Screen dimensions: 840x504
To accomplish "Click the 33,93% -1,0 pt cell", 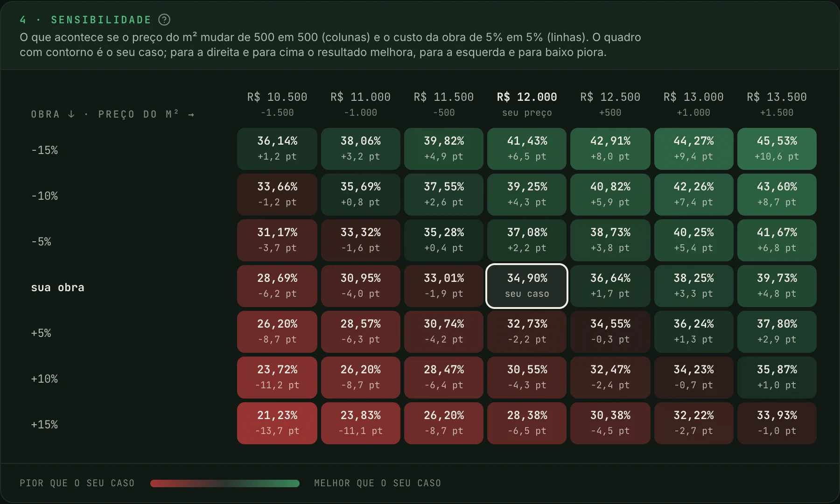I will [777, 423].
